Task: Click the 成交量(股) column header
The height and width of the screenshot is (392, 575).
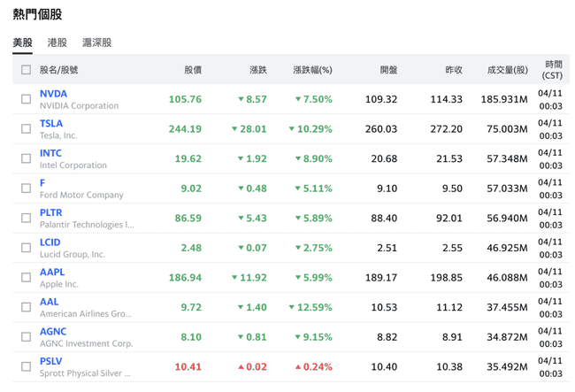Action: coord(508,70)
